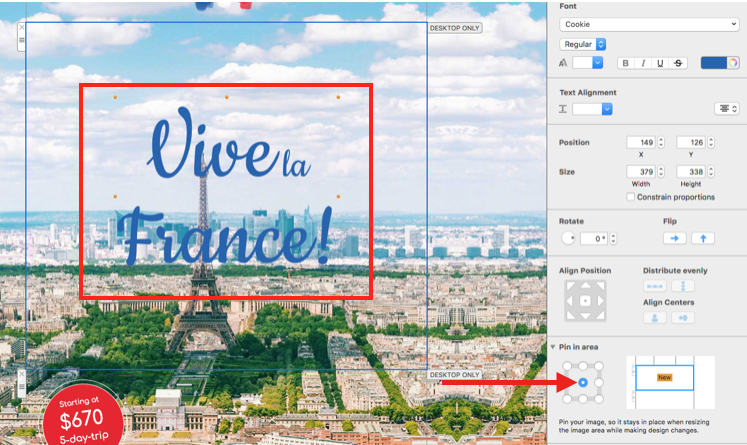Close the lower image area with X
747x445 pixels.
pyautogui.click(x=21, y=374)
